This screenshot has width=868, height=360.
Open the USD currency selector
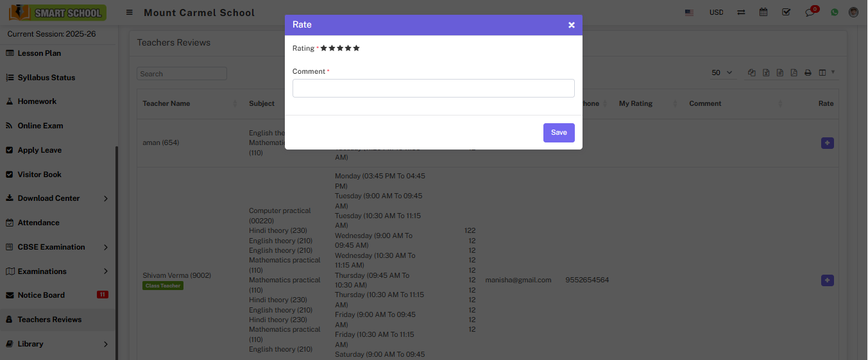coord(716,13)
